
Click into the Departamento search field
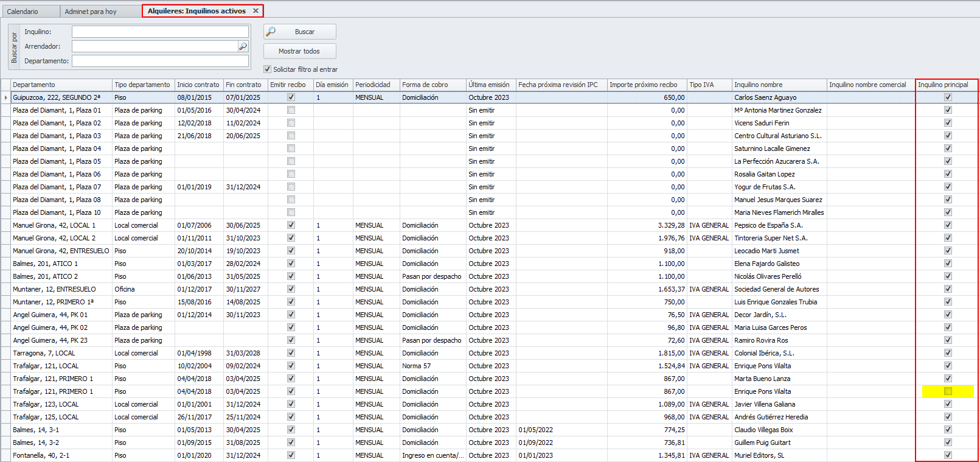[x=160, y=61]
